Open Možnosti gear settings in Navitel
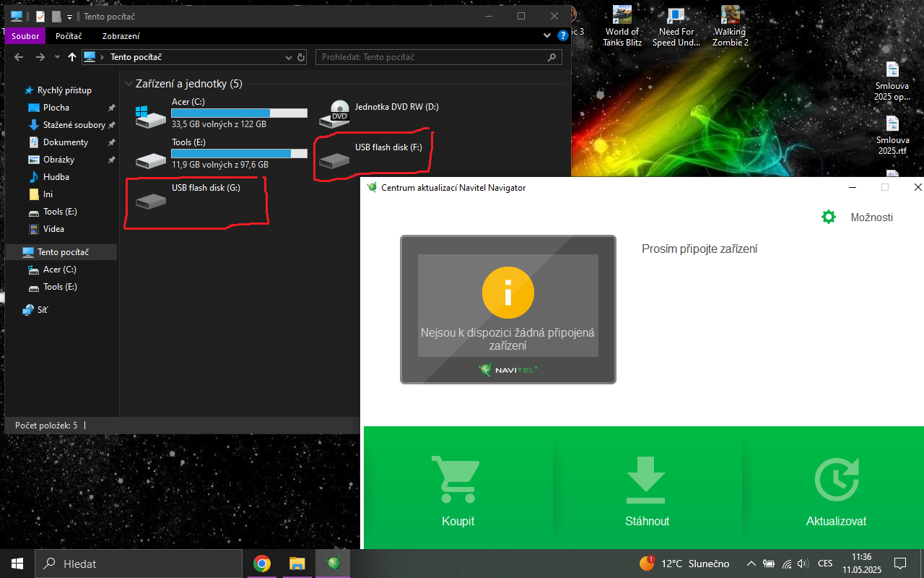The image size is (924, 578). (829, 217)
